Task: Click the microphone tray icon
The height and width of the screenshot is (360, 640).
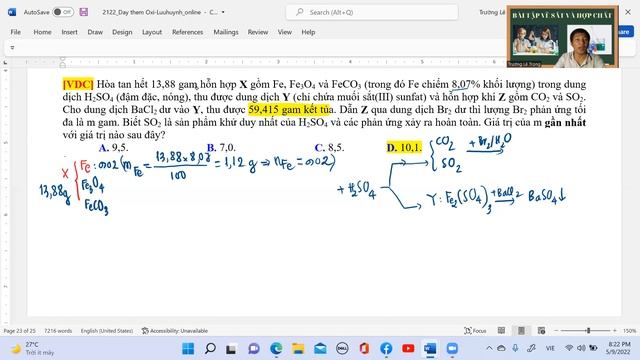Action: click(x=516, y=348)
